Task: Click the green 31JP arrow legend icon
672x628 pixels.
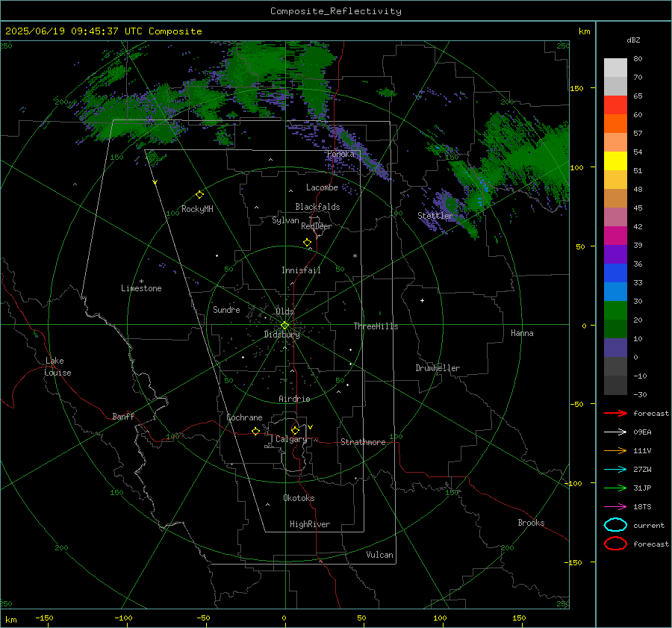Action: (615, 488)
